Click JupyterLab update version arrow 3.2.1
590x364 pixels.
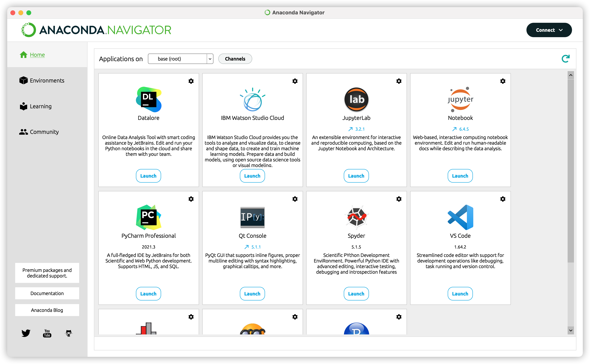click(x=356, y=129)
